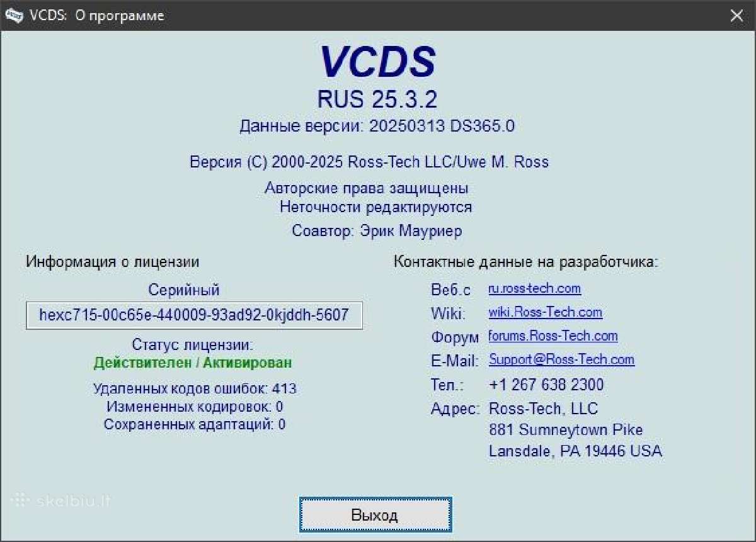Click the Веб.с label

tap(450, 290)
